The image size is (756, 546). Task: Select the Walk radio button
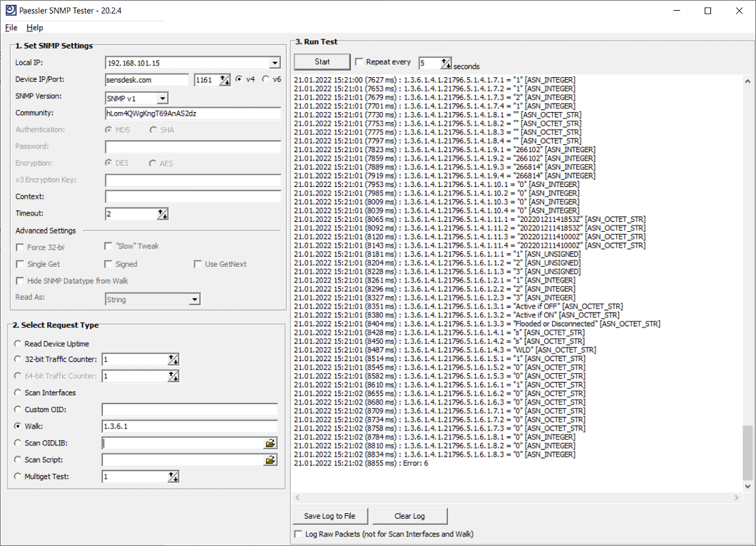[18, 426]
